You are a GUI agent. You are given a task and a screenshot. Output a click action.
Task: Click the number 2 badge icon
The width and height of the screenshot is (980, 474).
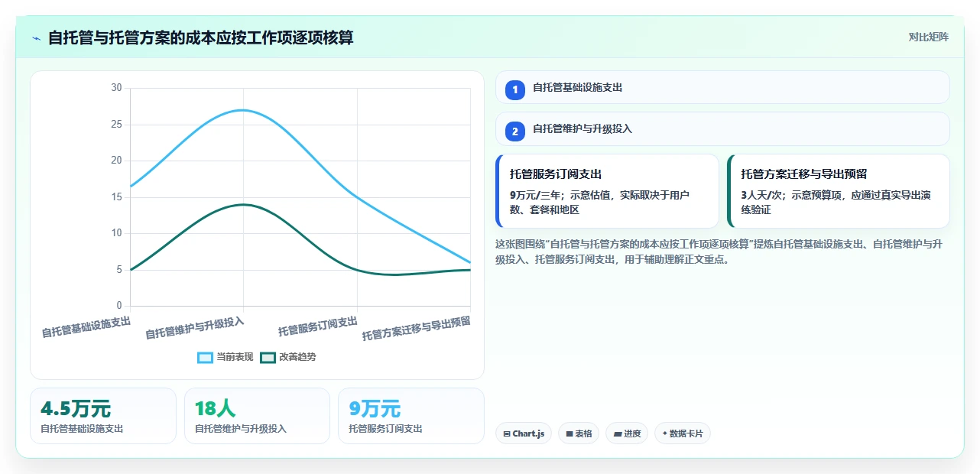pyautogui.click(x=515, y=131)
